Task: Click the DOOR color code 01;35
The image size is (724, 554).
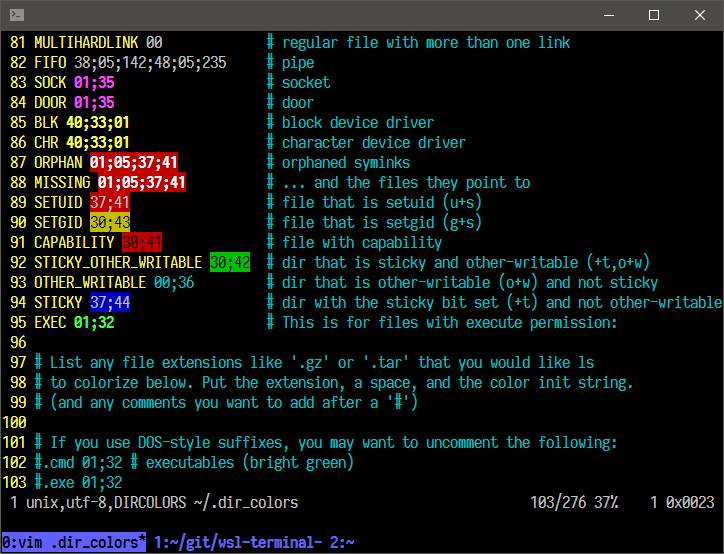Action: coord(94,102)
